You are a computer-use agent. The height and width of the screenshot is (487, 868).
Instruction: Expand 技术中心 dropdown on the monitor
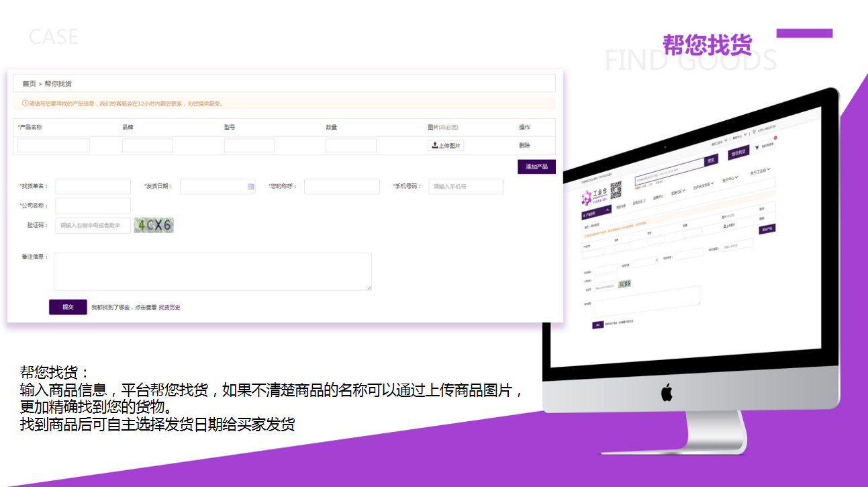pos(730,179)
